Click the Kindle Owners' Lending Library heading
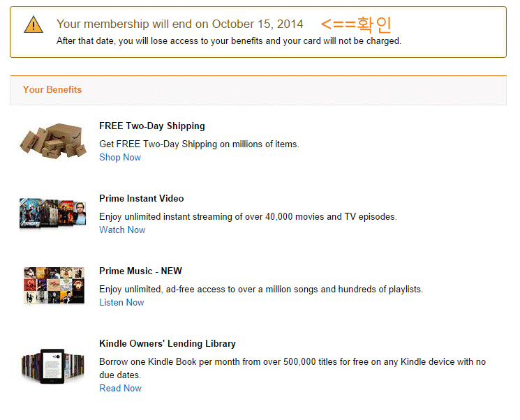 point(168,344)
